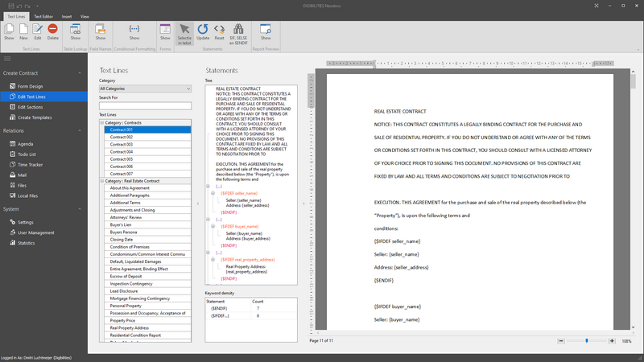The height and width of the screenshot is (362, 644).
Task: Open the Time Tracker
Action: (x=30, y=165)
